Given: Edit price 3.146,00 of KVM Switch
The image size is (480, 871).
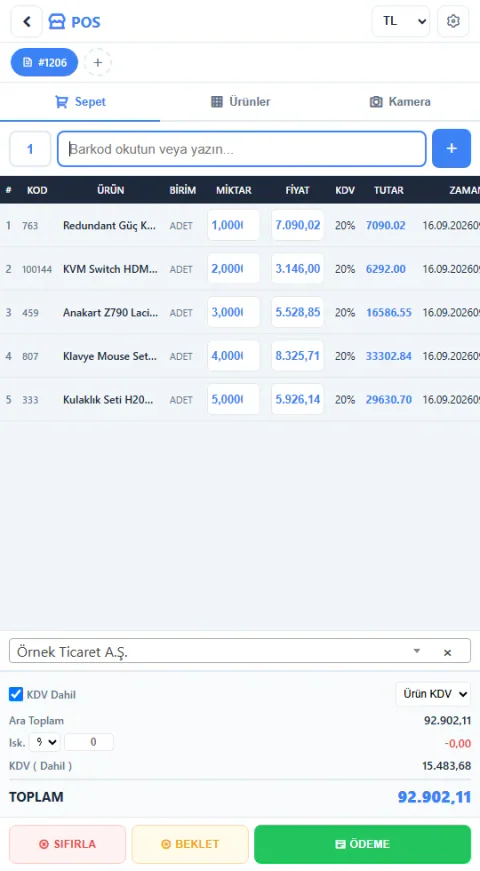Looking at the screenshot, I should point(298,268).
